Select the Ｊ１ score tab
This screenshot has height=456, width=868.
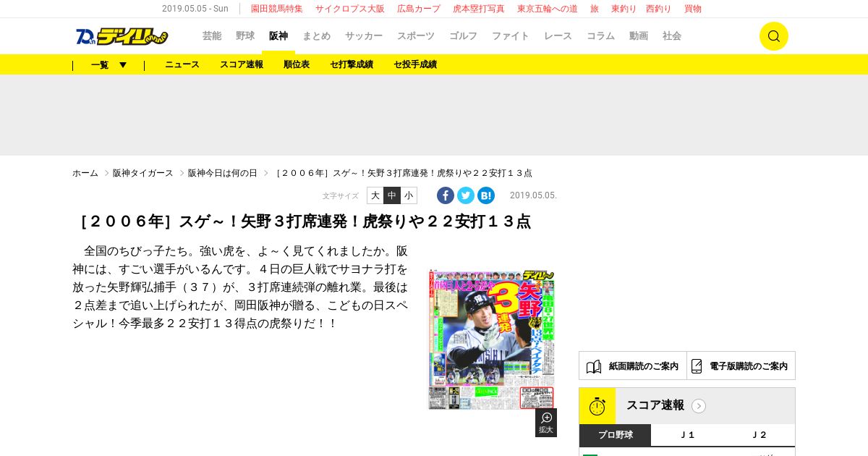(x=687, y=435)
